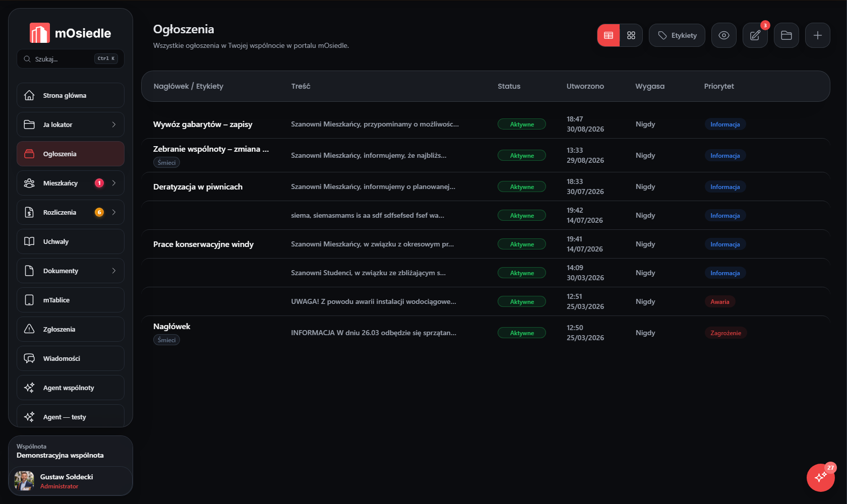Expand Ja lokator submenu chevron

click(x=114, y=124)
